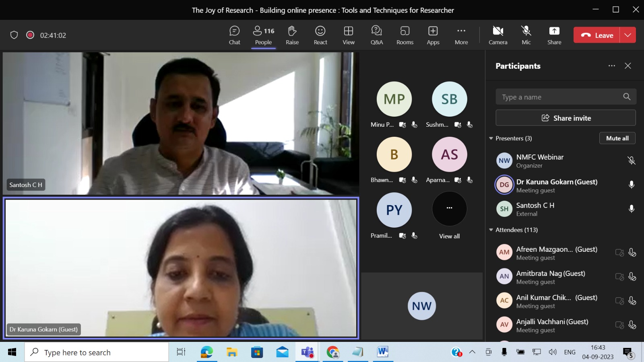Open the Chat panel
644x362 pixels.
click(x=234, y=35)
